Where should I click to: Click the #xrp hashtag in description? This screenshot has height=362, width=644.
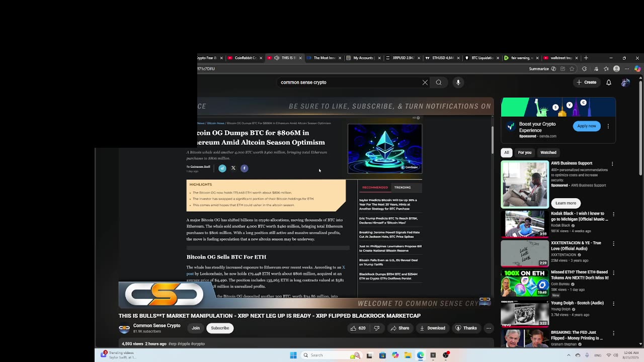point(173,344)
